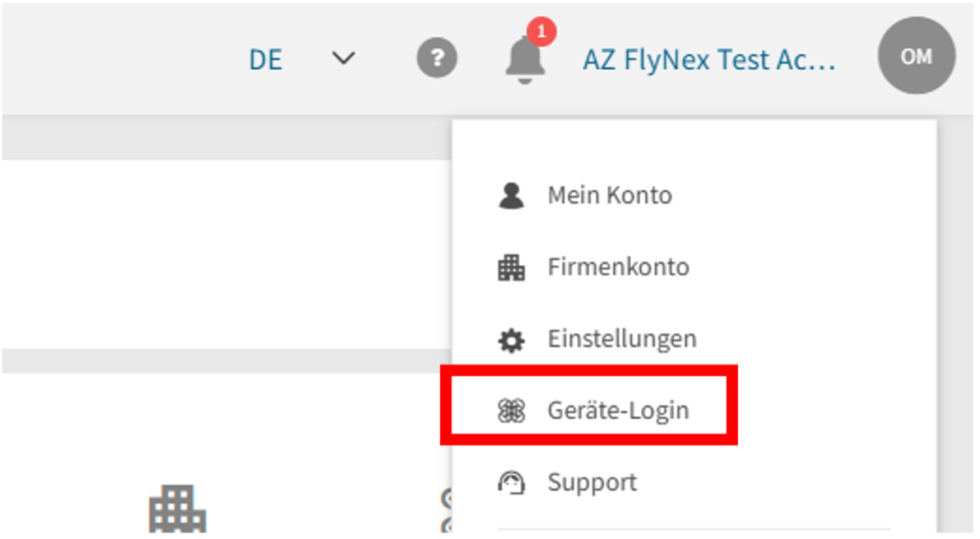980x539 pixels.
Task: Click the large grey building icon on the page
Action: pos(177,510)
